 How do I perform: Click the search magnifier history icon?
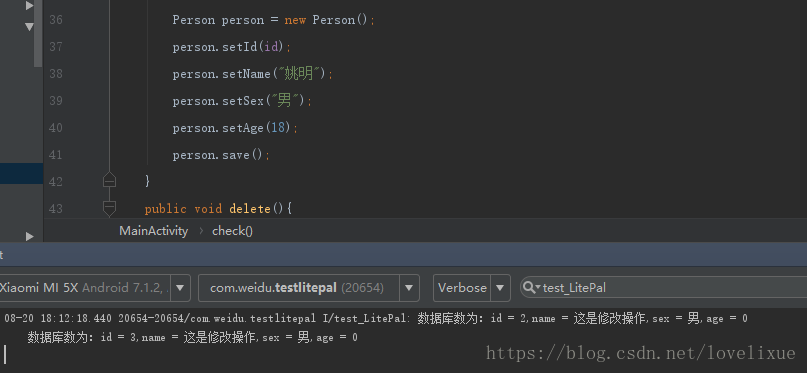click(x=531, y=288)
